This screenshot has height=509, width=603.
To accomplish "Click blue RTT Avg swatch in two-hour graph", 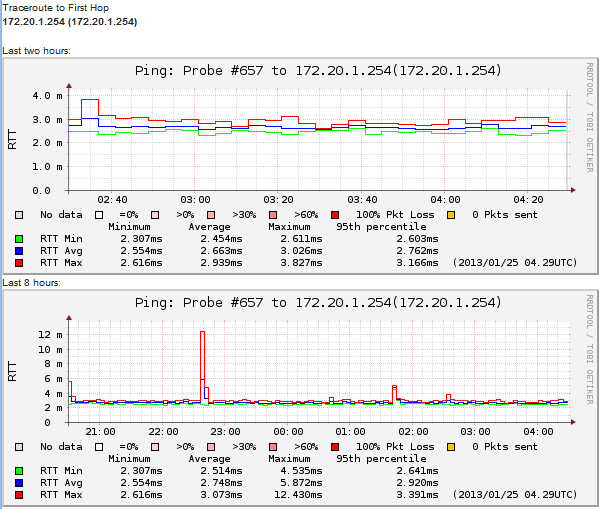I will (19, 251).
